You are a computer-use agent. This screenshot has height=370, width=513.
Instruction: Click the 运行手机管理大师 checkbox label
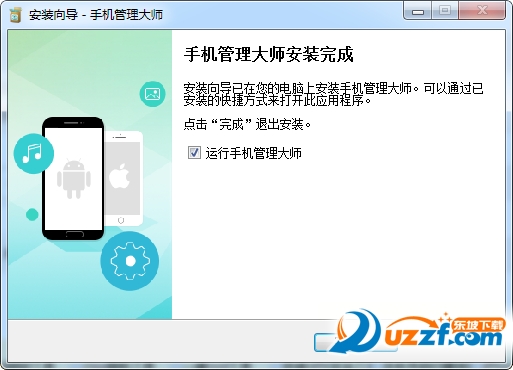(x=253, y=153)
